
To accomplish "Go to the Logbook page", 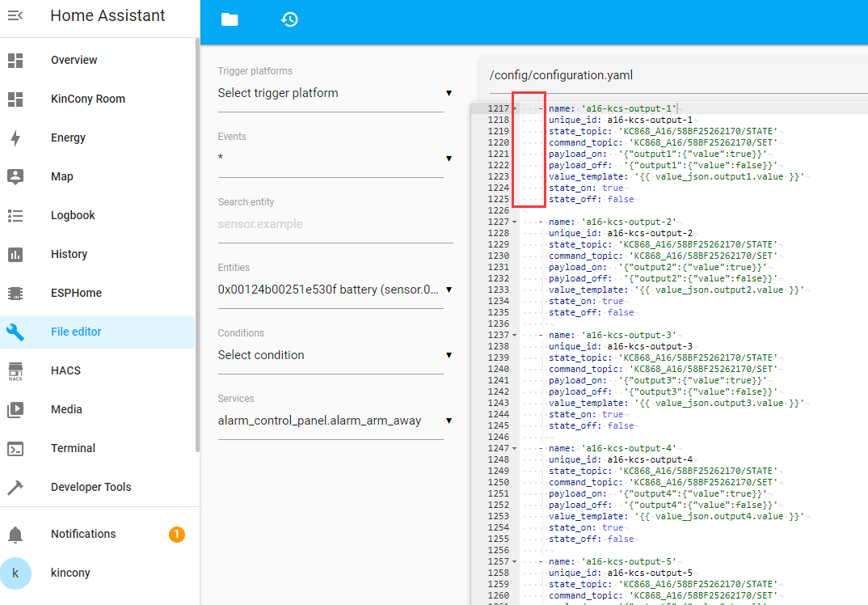I will click(x=73, y=215).
